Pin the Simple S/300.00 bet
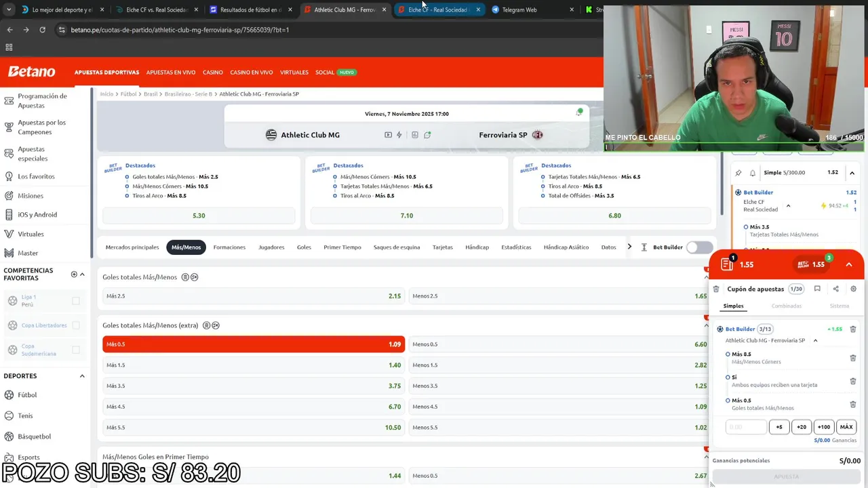Image resolution: width=868 pixels, height=488 pixels. [x=738, y=173]
